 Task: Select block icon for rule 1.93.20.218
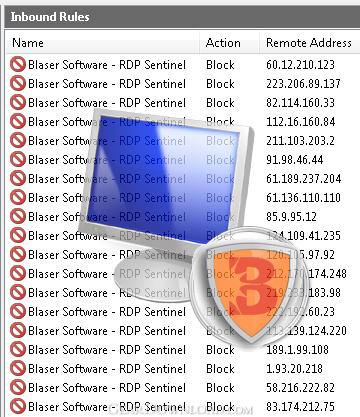[x=18, y=368]
